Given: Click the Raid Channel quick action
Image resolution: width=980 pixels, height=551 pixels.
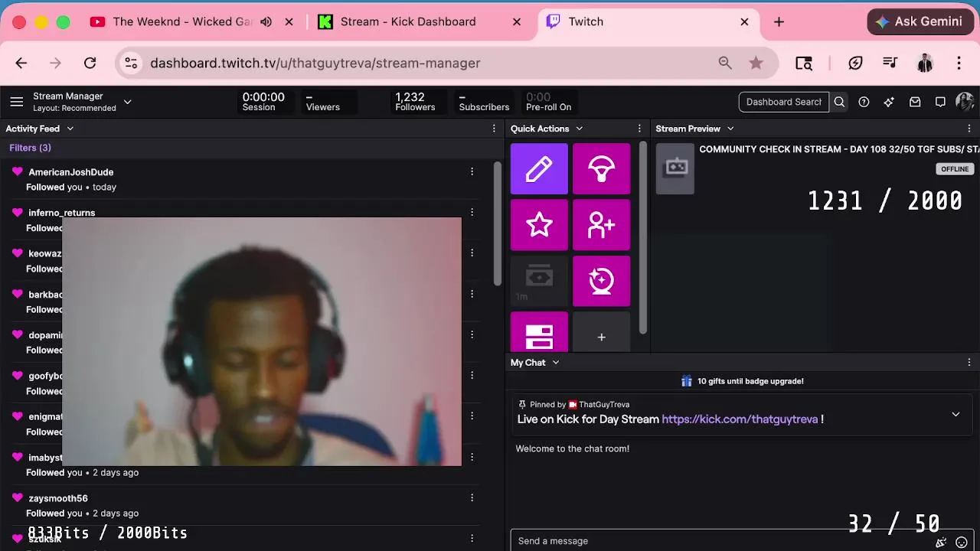Looking at the screenshot, I should click(x=601, y=168).
